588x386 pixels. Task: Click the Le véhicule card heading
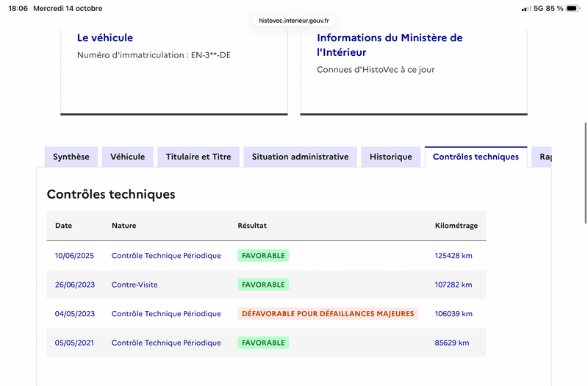point(105,37)
